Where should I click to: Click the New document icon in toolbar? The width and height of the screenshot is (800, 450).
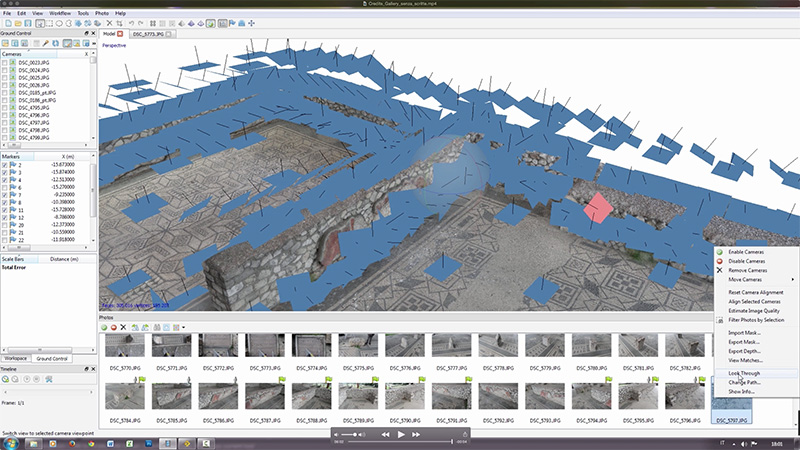6,22
